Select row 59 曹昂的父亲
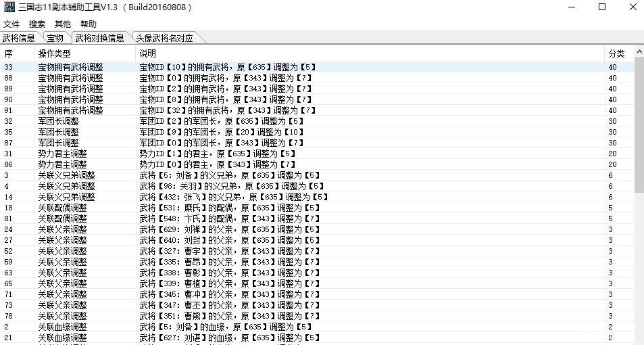644x345 pixels. (317, 262)
